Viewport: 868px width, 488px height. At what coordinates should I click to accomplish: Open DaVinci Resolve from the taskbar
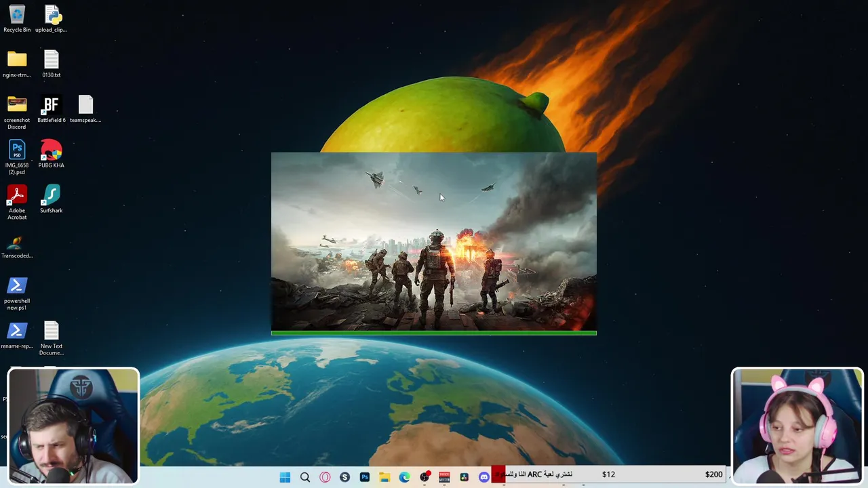pyautogui.click(x=464, y=477)
